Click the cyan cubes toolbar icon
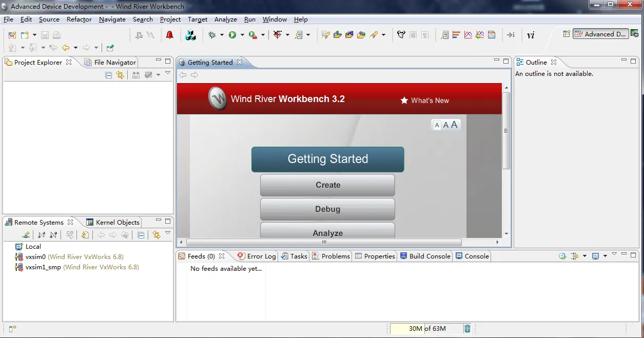Image resolution: width=644 pixels, height=338 pixels. [x=191, y=35]
